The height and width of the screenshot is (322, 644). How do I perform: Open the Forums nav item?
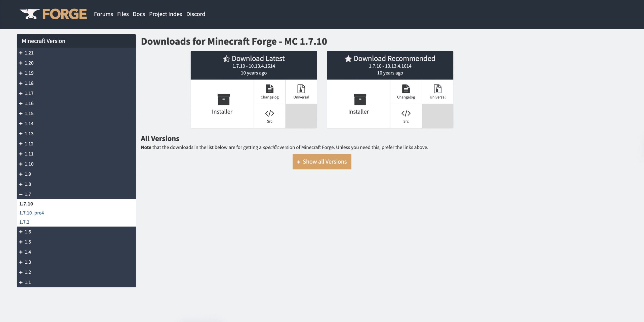click(103, 14)
